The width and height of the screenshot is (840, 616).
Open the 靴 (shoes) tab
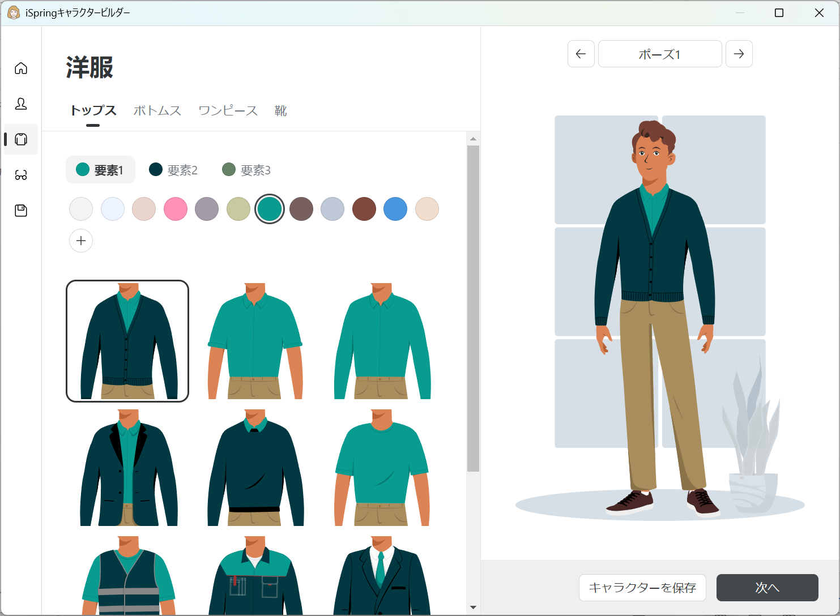tap(280, 111)
